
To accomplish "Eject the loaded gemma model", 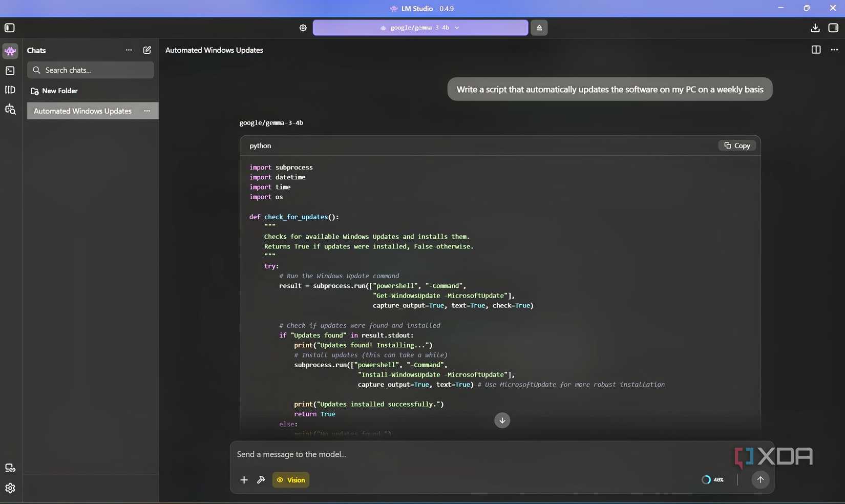I will [539, 28].
